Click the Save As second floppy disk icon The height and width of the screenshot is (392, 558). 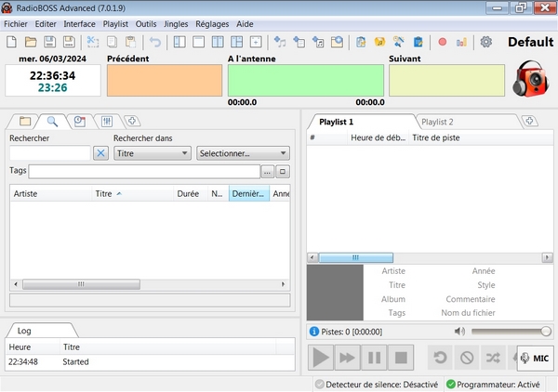pyautogui.click(x=69, y=42)
